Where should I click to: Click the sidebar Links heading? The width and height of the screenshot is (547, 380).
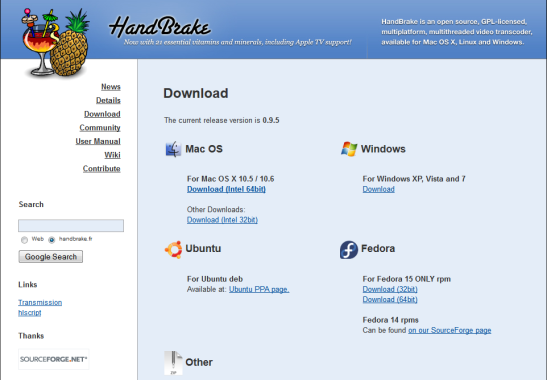point(28,284)
